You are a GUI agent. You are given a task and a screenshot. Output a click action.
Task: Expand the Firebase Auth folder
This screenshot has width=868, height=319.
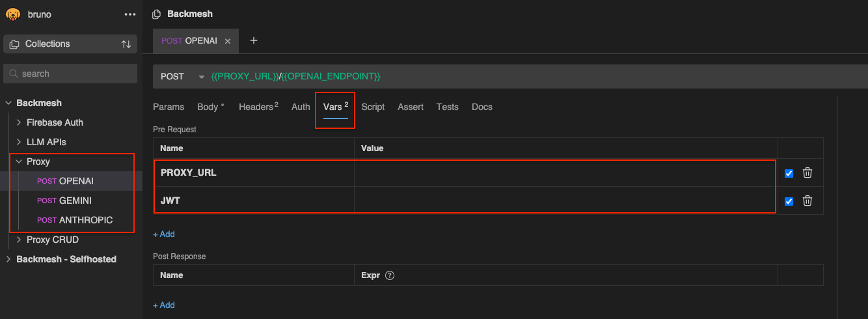pyautogui.click(x=20, y=122)
